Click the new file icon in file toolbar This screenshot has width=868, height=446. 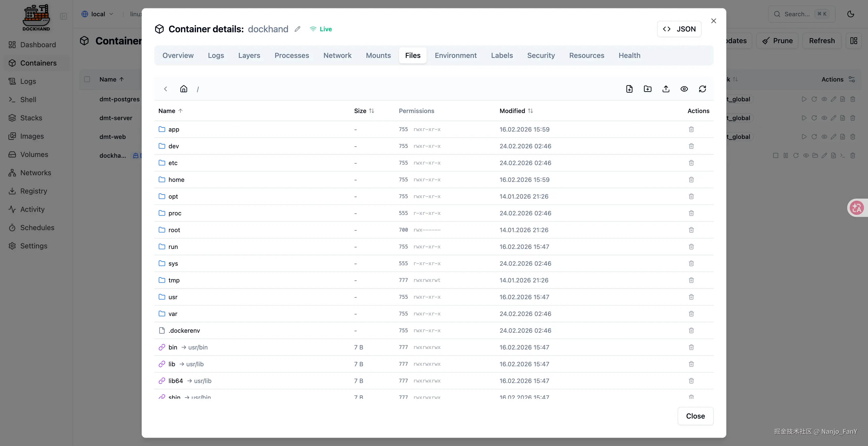point(629,89)
